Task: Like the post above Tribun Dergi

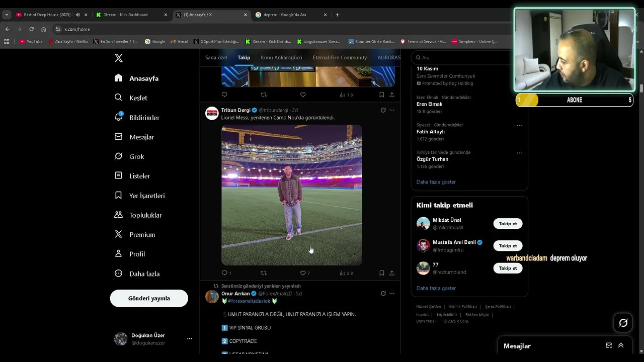Action: (303, 95)
